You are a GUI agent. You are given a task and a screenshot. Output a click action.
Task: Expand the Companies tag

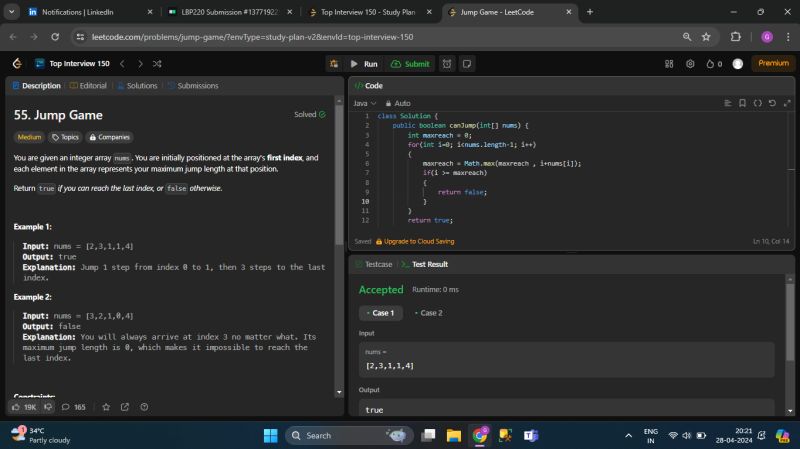tap(110, 137)
